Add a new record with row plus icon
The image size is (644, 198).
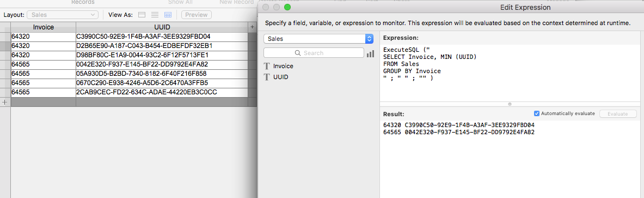point(5,102)
